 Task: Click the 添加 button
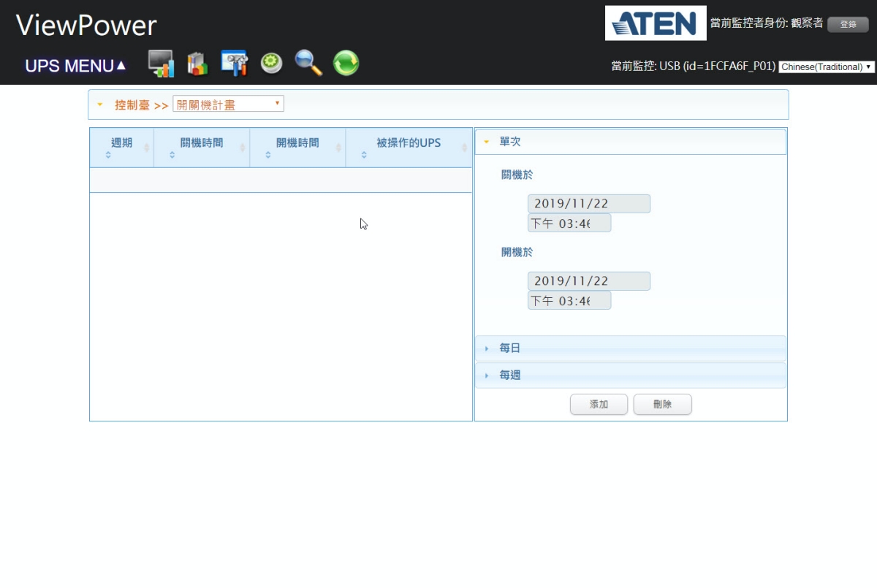599,405
